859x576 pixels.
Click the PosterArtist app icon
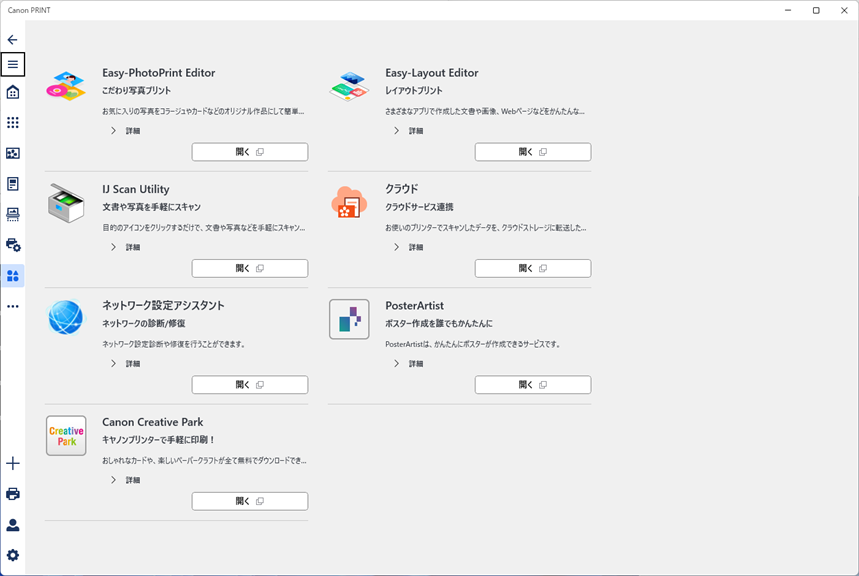pyautogui.click(x=349, y=319)
